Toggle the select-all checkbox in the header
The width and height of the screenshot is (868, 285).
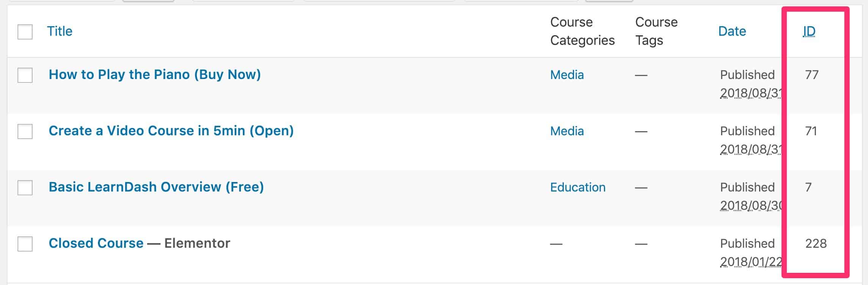pyautogui.click(x=25, y=32)
